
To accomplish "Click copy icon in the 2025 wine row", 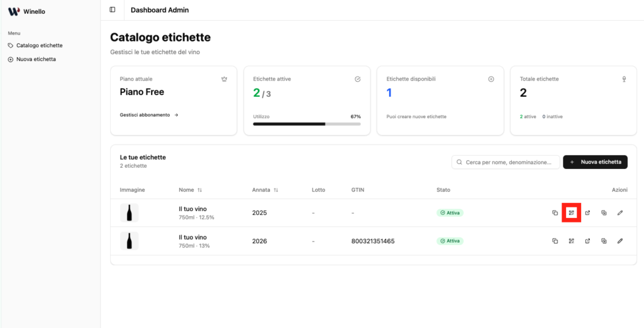I will point(555,213).
